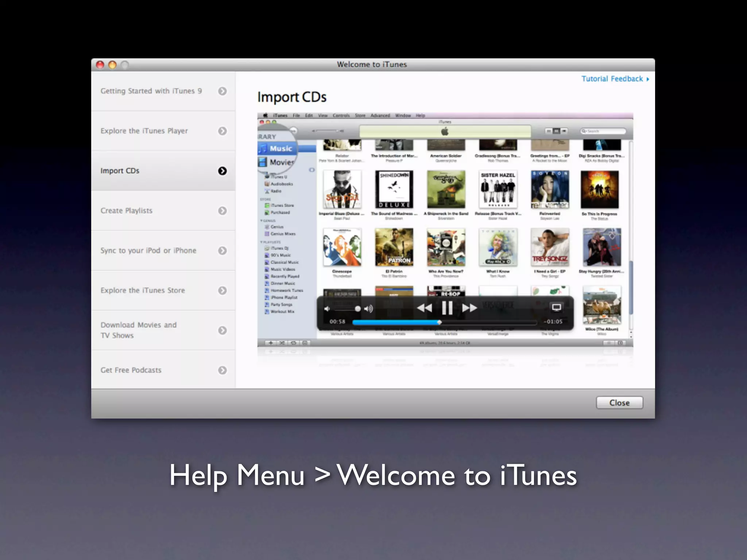Select the Import CDs arrow icon
Viewport: 747px width, 560px height.
click(x=222, y=171)
